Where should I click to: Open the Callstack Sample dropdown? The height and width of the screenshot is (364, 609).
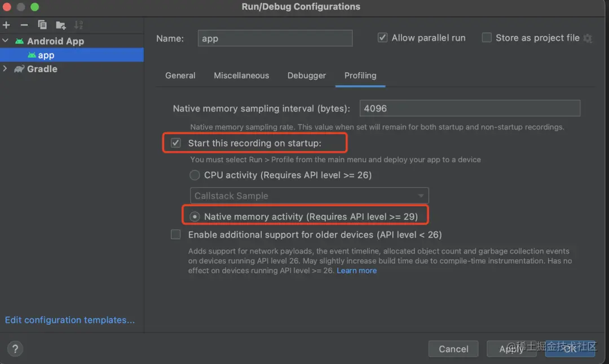tap(310, 196)
